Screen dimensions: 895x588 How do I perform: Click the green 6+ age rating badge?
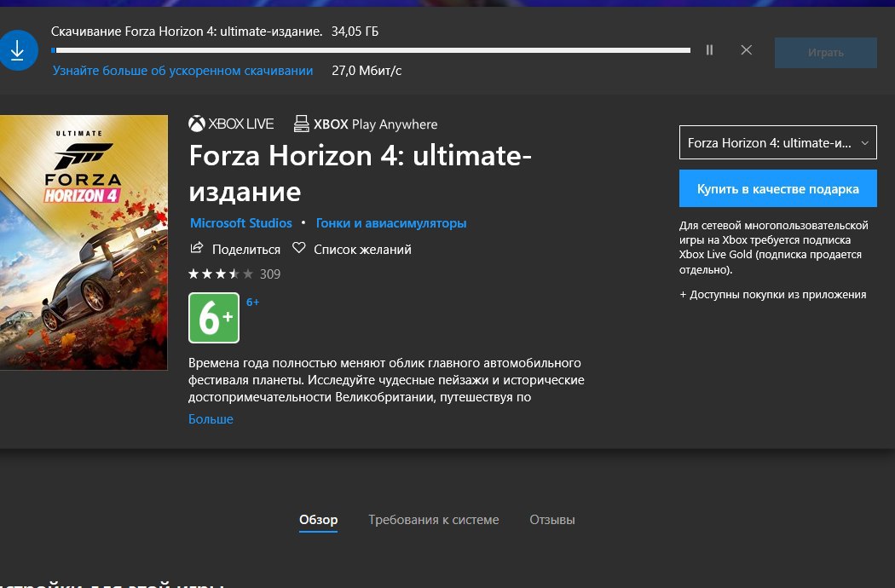point(214,318)
